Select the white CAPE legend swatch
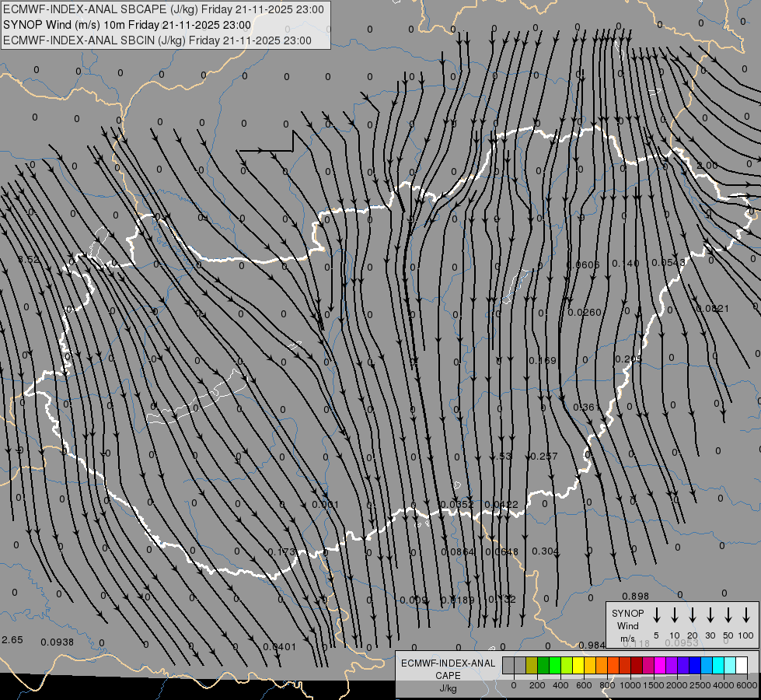761x700 pixels. (741, 666)
